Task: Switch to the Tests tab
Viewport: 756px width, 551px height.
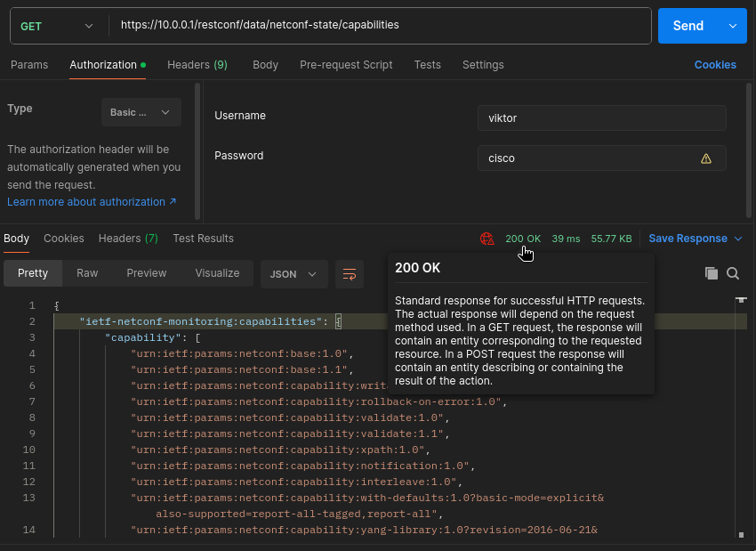Action: 427,65
